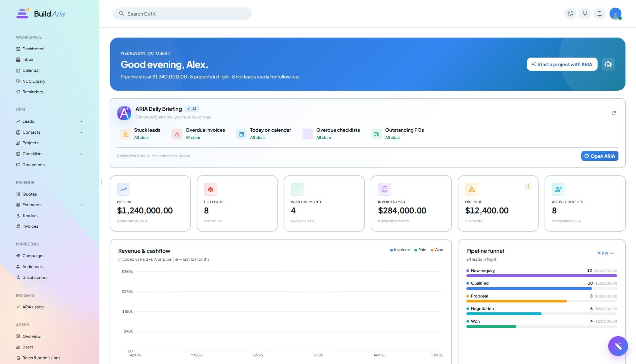Expand the Contacts menu chevron
The width and height of the screenshot is (636, 364).
81,132
